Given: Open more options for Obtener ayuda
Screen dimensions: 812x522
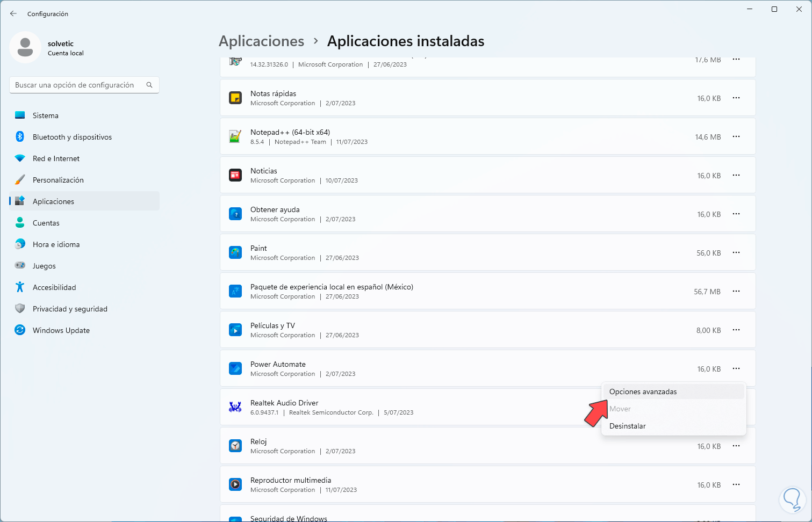Looking at the screenshot, I should coord(736,214).
